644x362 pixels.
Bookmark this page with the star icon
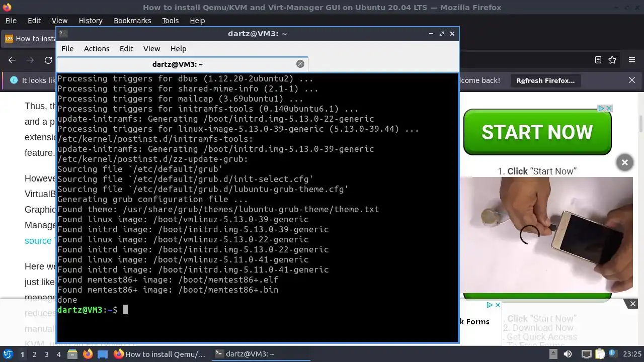[x=612, y=60]
